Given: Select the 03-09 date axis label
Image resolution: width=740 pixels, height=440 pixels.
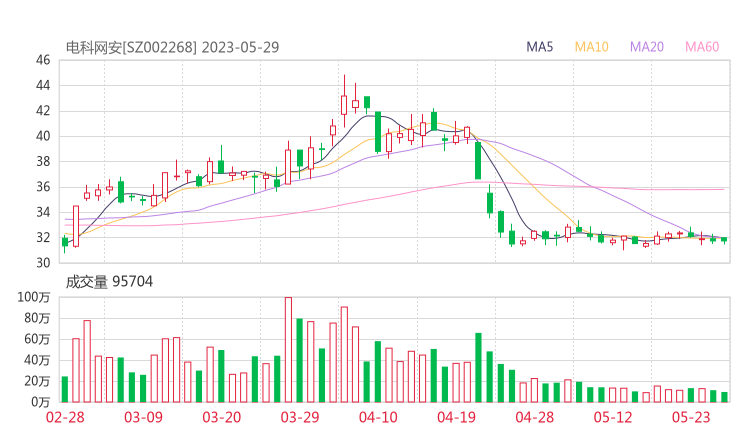Looking at the screenshot, I should coord(143,417).
